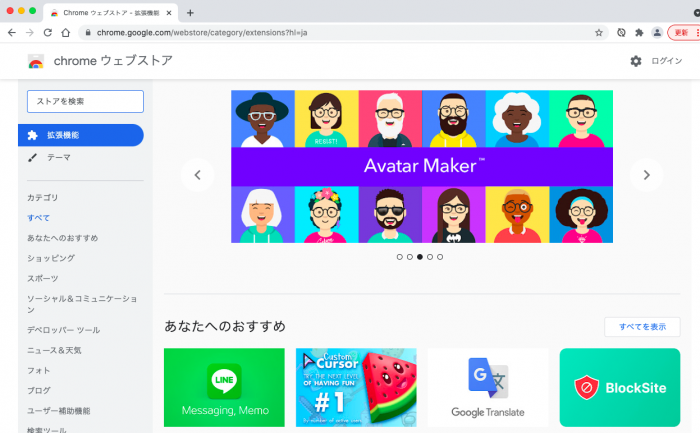Click the settings gear icon

tap(636, 61)
